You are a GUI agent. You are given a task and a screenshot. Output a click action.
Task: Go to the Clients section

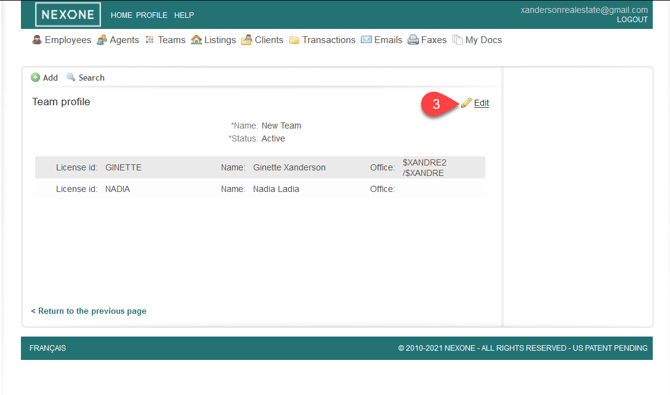pyautogui.click(x=269, y=40)
